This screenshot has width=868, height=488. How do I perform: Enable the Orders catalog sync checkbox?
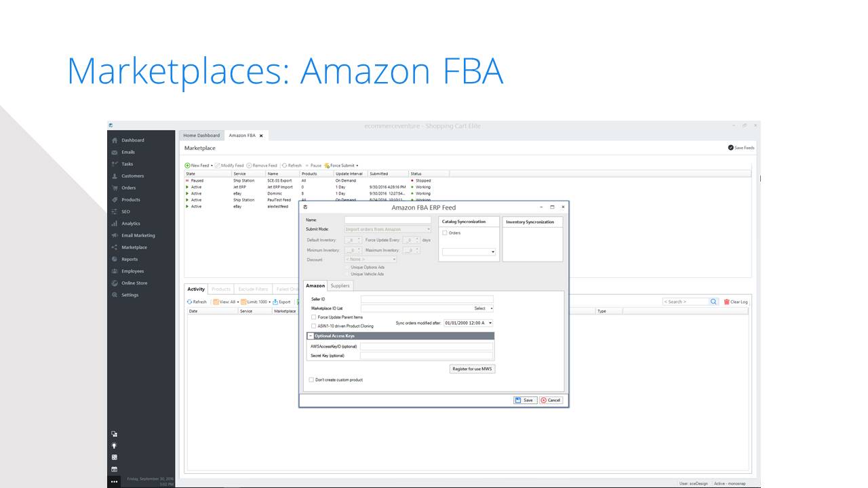tap(445, 233)
